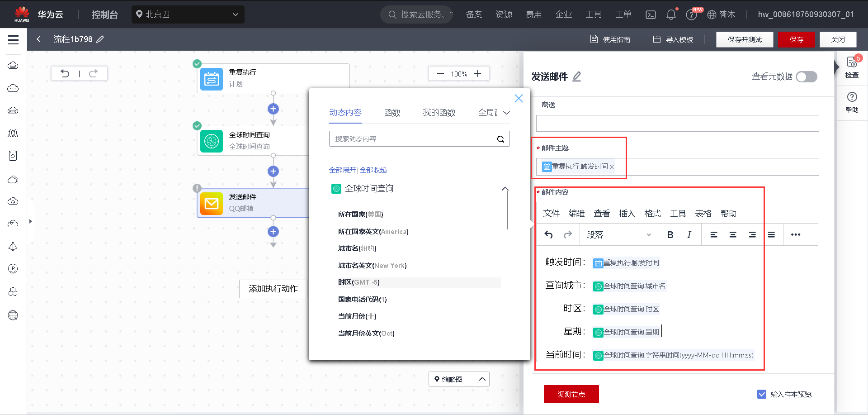Apply italic formatting in the email editor
This screenshot has height=415, width=868.
pyautogui.click(x=689, y=234)
